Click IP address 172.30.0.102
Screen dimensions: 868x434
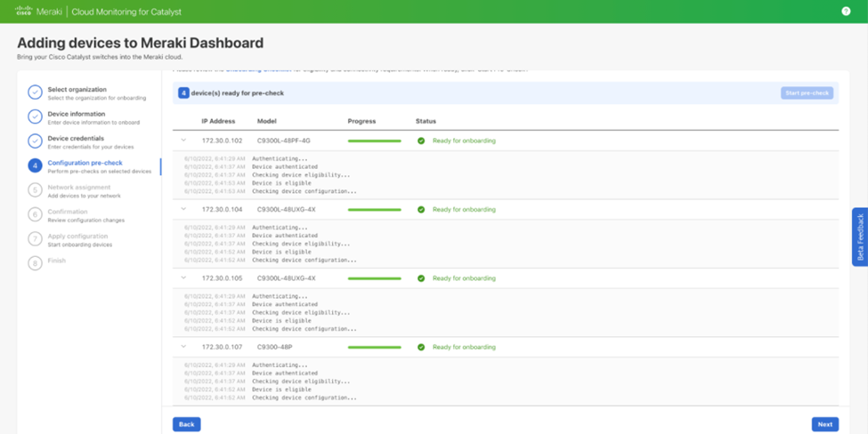coord(222,141)
